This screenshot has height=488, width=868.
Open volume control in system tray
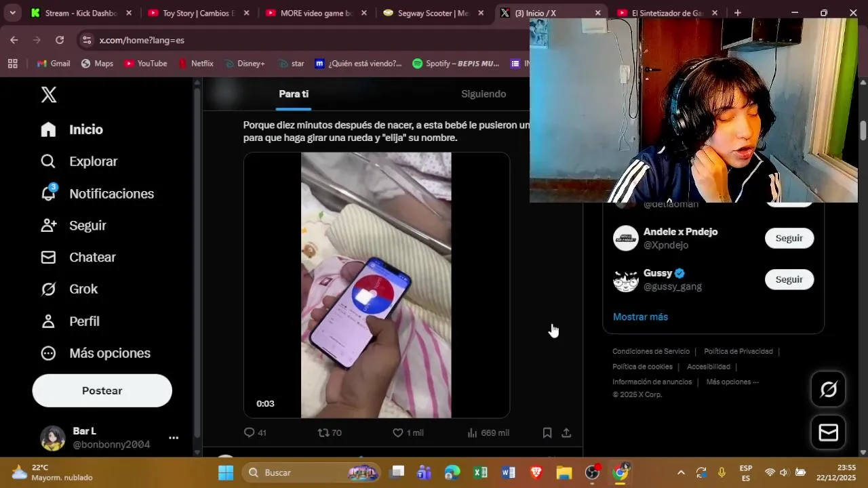click(x=784, y=472)
